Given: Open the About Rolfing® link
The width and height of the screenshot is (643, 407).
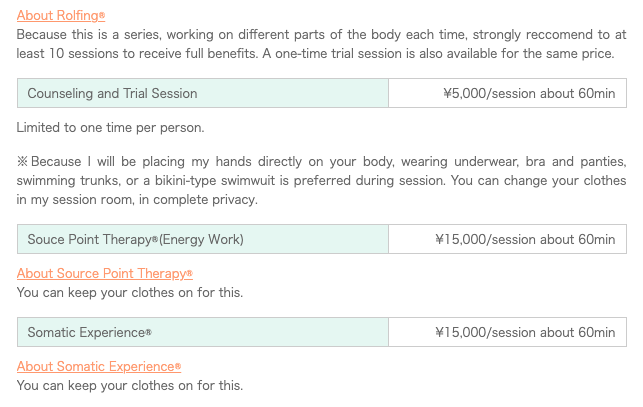Looking at the screenshot, I should pyautogui.click(x=61, y=16).
